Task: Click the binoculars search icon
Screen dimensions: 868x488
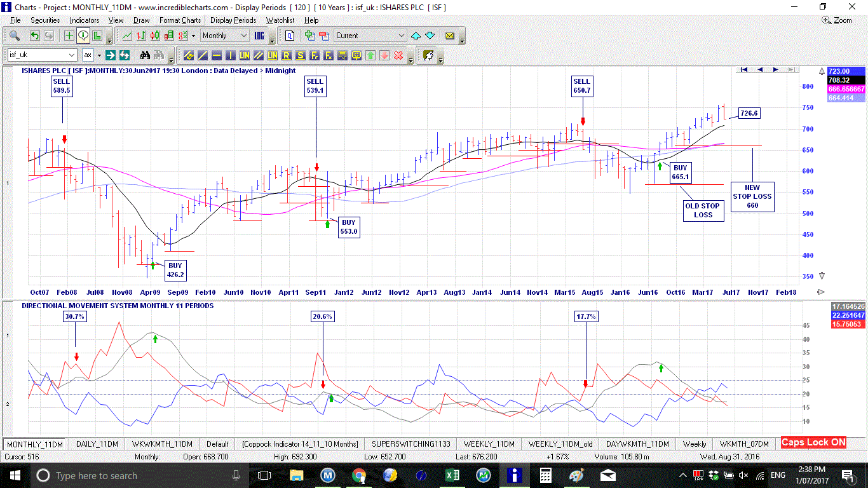Action: (145, 55)
